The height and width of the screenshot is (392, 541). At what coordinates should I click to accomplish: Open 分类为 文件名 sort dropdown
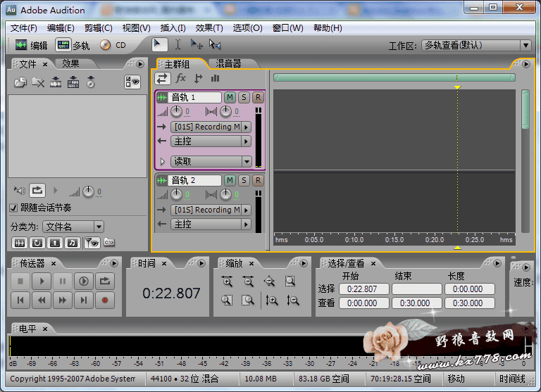click(x=73, y=227)
